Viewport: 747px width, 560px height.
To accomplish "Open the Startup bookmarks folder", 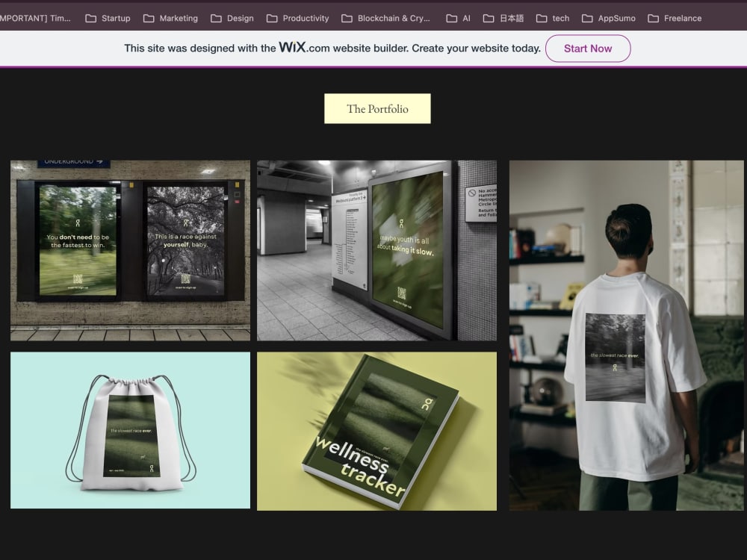I will [x=108, y=18].
